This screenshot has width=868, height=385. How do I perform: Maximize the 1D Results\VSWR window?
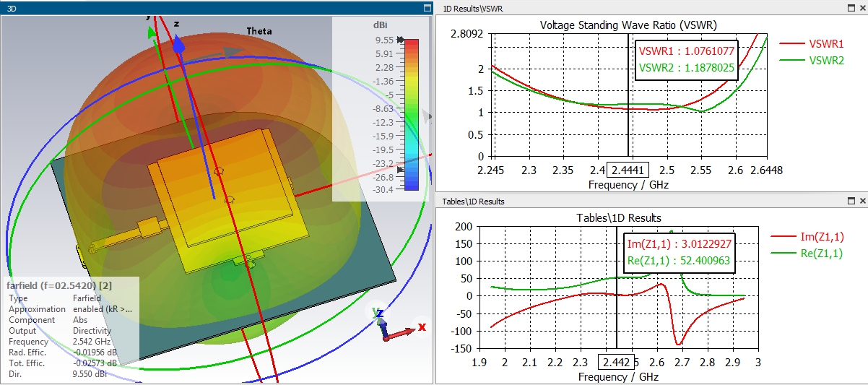[x=850, y=8]
